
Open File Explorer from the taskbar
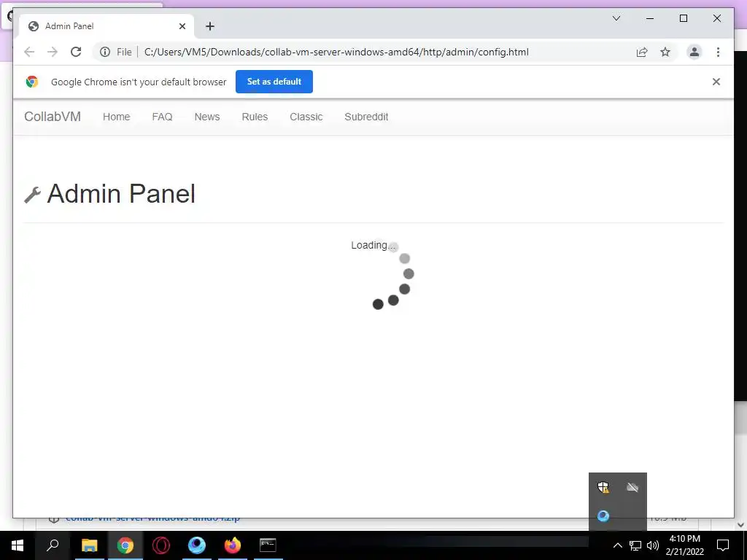tap(89, 545)
